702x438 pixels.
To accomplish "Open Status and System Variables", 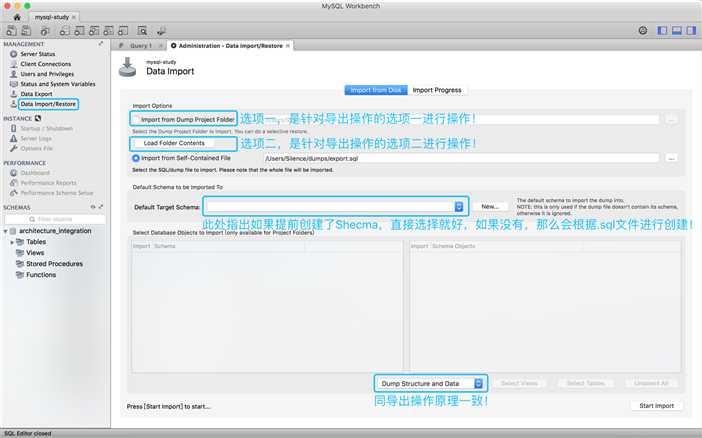I will click(58, 84).
